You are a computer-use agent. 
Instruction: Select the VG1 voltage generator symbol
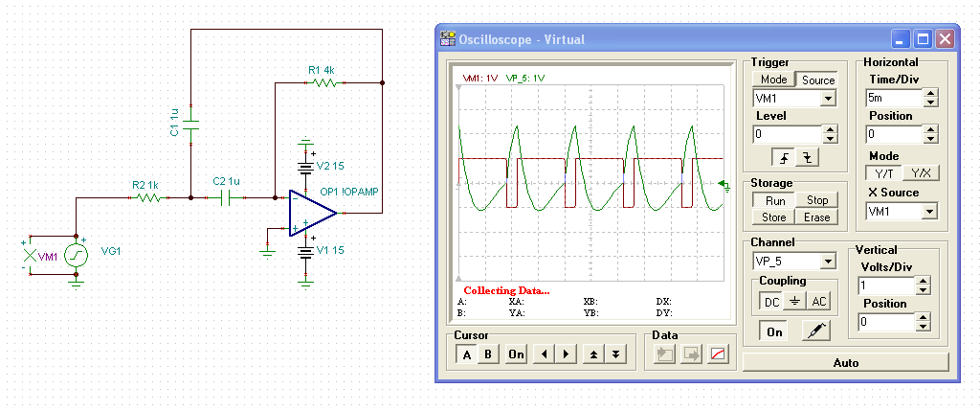(x=77, y=256)
